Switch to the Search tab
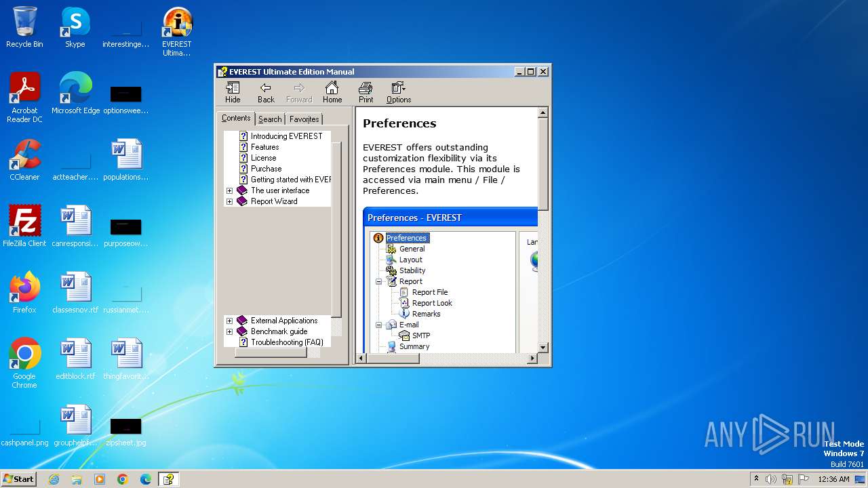The width and height of the screenshot is (868, 488). (270, 119)
